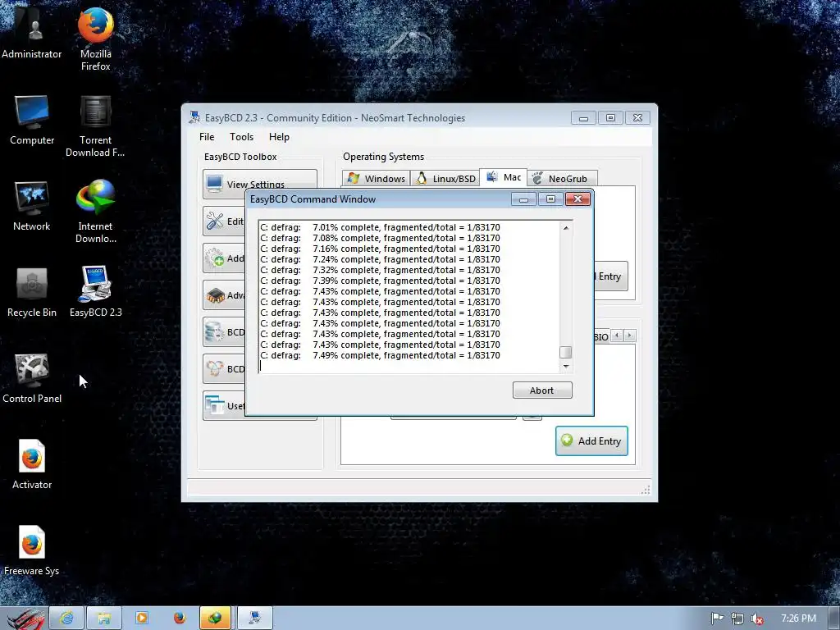The height and width of the screenshot is (630, 840).
Task: Launch Mozilla Firefox from desktop
Action: (95, 38)
